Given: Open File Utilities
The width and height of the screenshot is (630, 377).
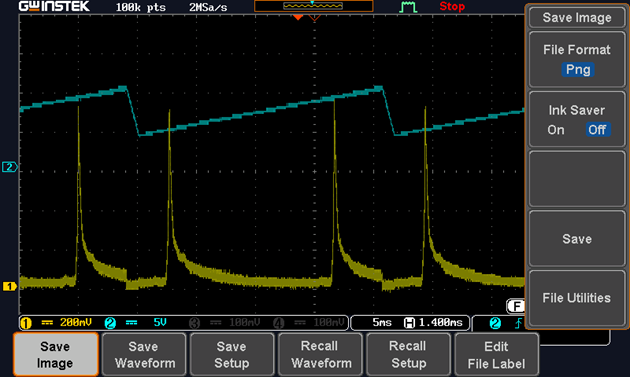Looking at the screenshot, I should tap(577, 298).
